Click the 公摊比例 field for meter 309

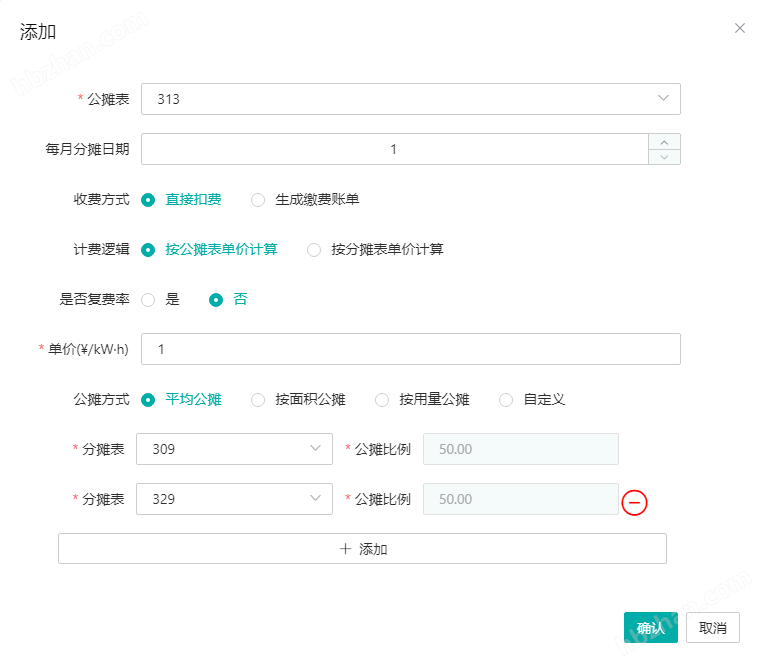521,449
